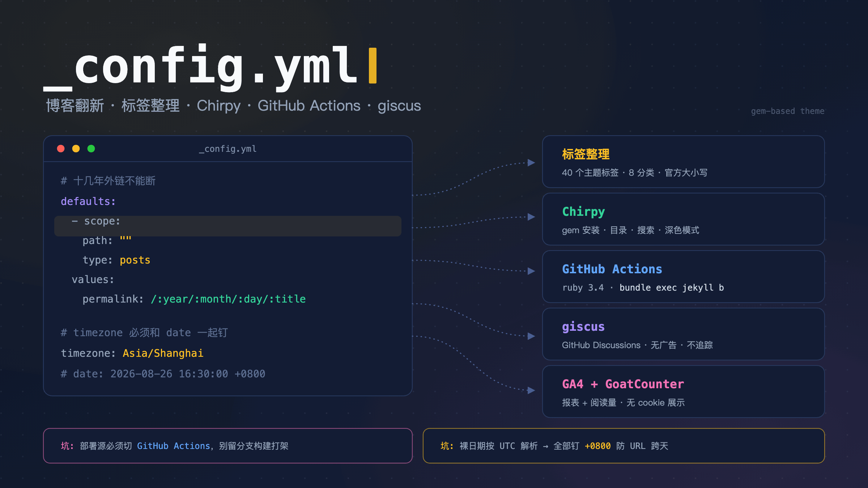Click 'GitHub Discussions · 无广告 · 不追踪' text

[637, 345]
